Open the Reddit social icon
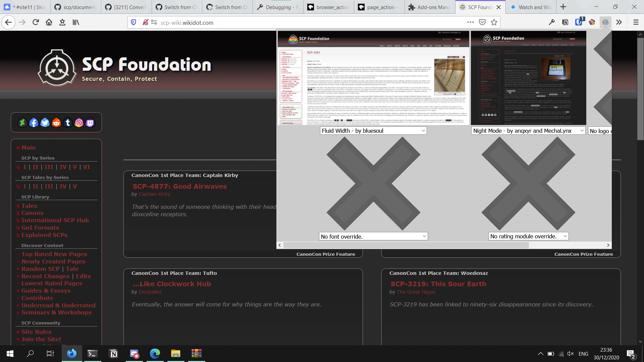 56,123
